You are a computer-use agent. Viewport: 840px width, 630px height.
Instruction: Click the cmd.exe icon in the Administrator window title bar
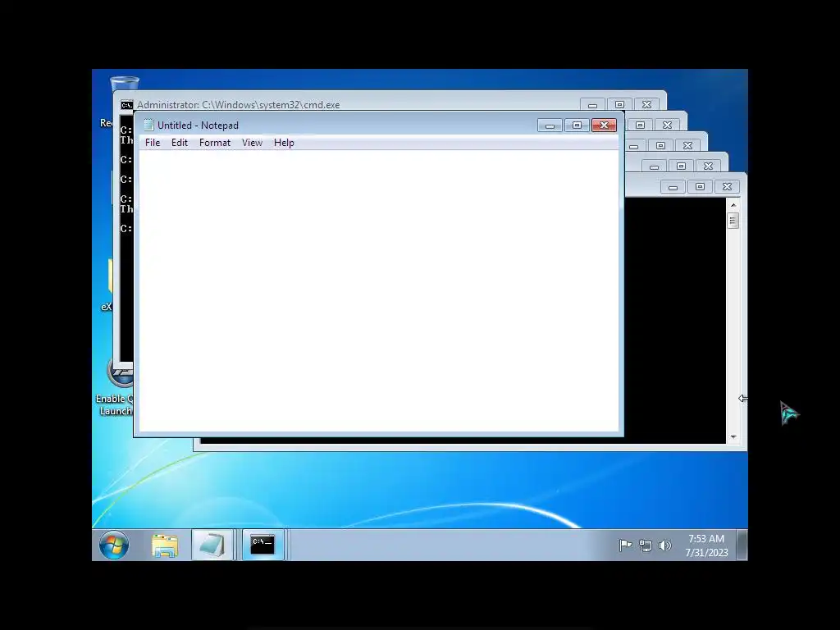126,105
